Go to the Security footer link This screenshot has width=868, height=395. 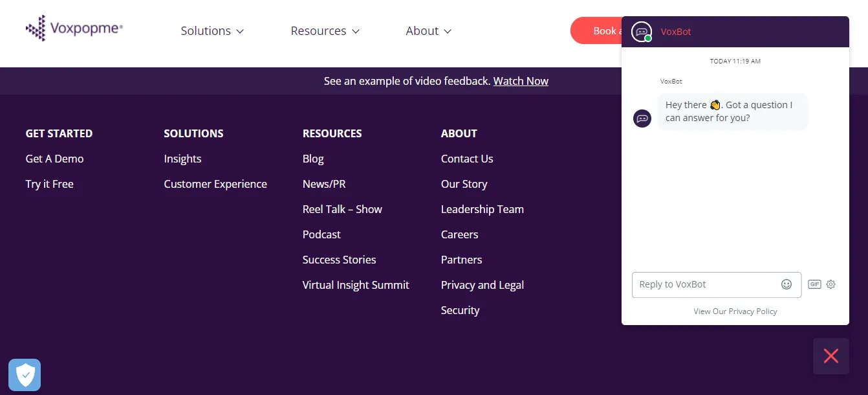tap(460, 310)
